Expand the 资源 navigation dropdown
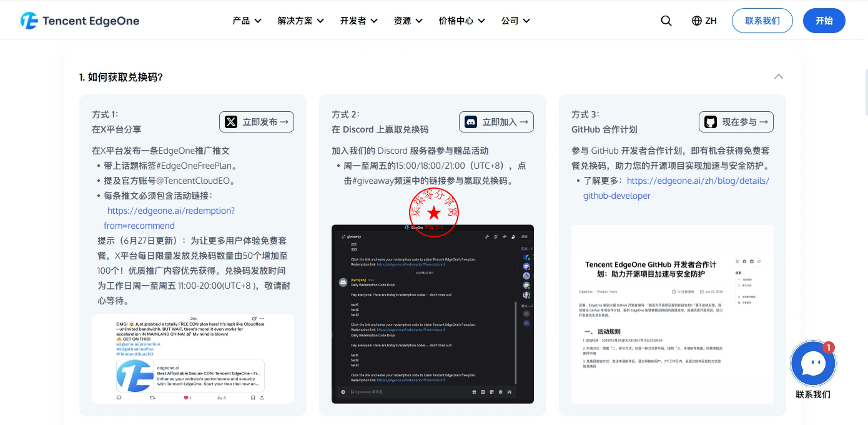 click(408, 21)
